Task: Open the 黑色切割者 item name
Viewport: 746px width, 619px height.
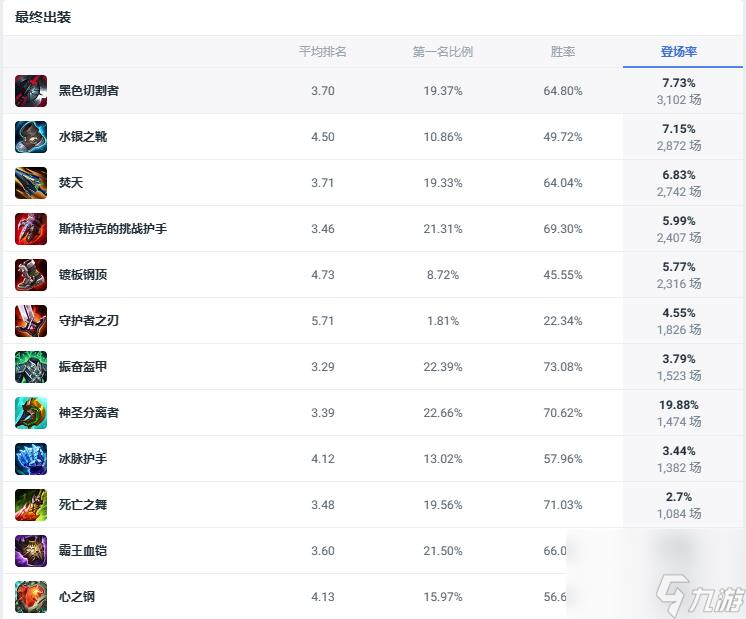Action: [88, 90]
